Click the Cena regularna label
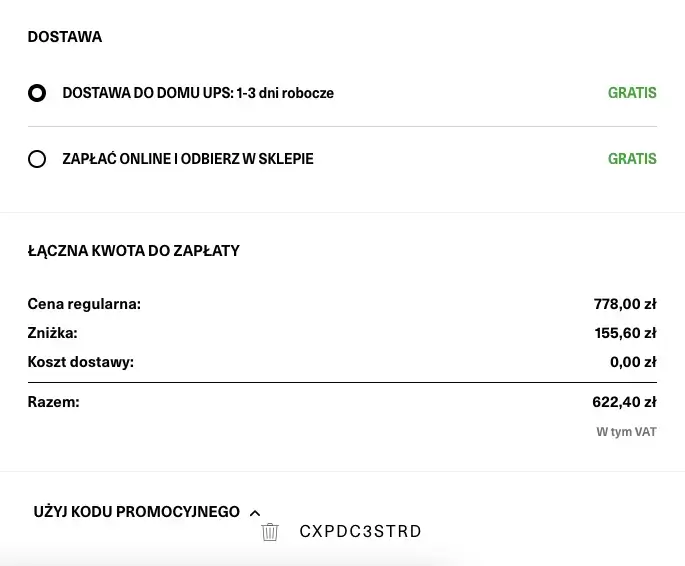This screenshot has width=685, height=566. tap(84, 304)
